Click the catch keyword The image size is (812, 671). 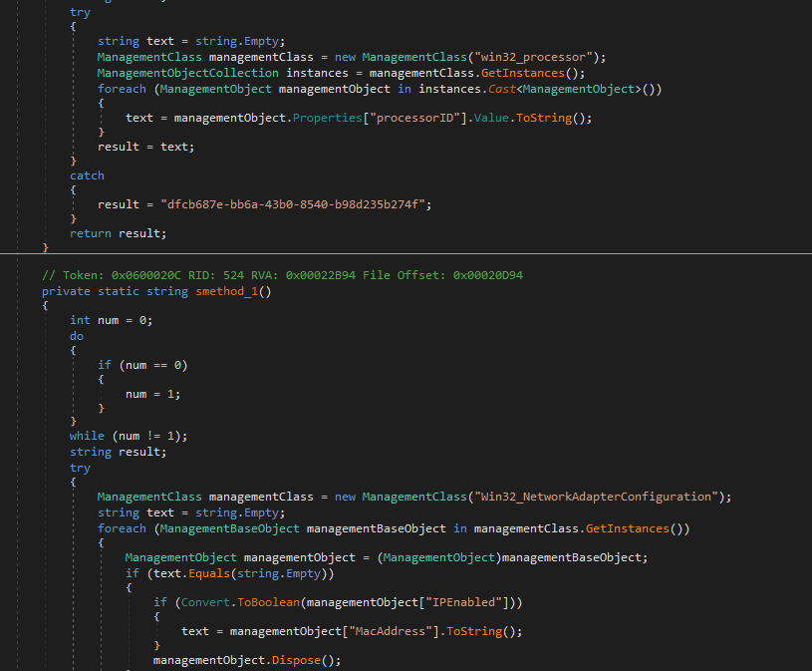tap(87, 175)
